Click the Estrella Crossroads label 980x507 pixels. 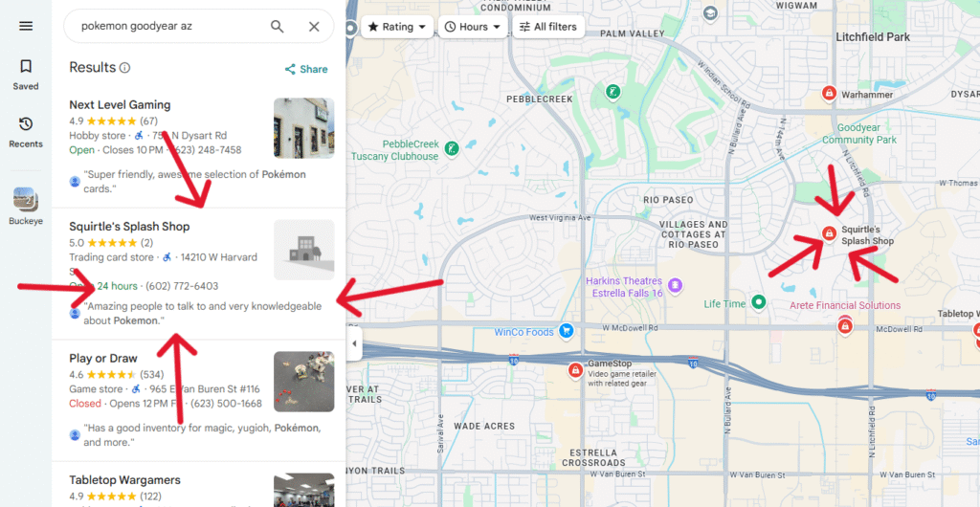click(593, 457)
